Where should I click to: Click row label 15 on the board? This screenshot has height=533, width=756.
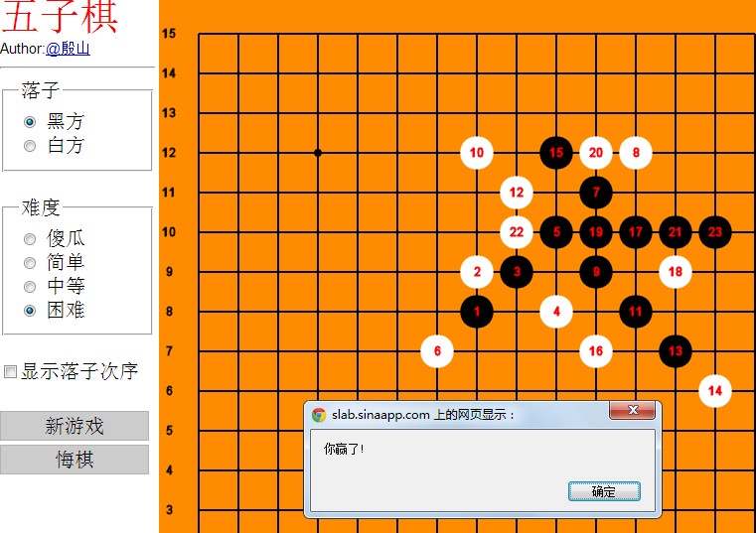point(169,34)
